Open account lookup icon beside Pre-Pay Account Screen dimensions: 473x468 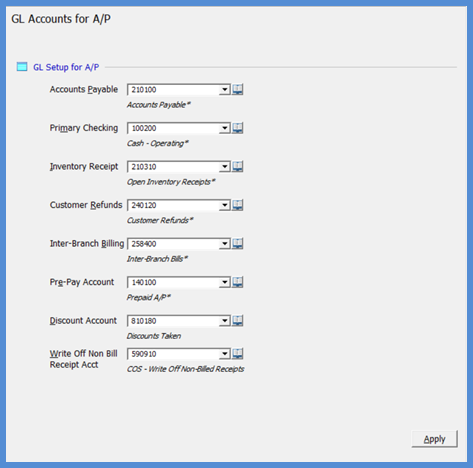(238, 282)
